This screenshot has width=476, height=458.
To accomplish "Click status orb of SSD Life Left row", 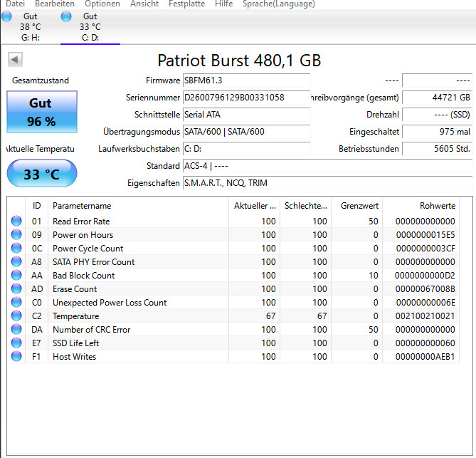I will [16, 343].
